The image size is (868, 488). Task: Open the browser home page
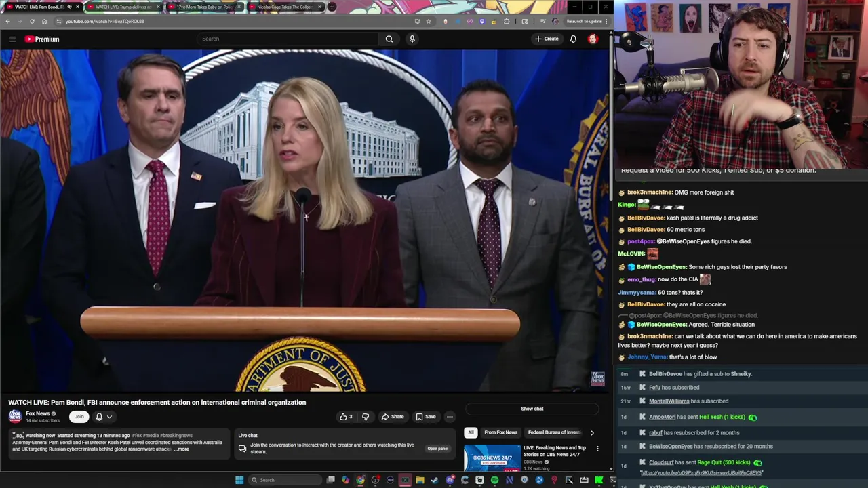pos(44,21)
